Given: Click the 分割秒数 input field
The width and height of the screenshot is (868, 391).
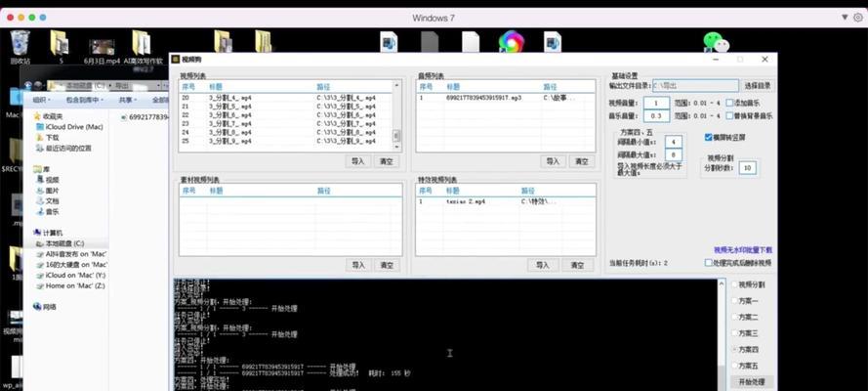Looking at the screenshot, I should click(x=747, y=168).
